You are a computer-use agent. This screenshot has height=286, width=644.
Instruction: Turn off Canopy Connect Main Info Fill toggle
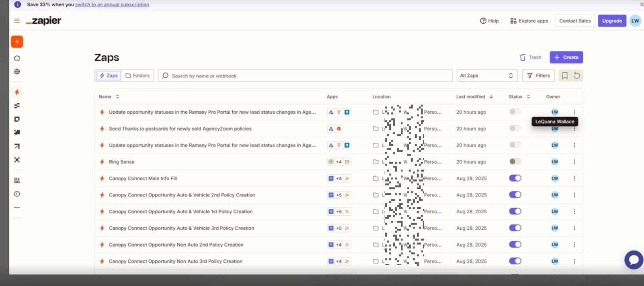(515, 178)
